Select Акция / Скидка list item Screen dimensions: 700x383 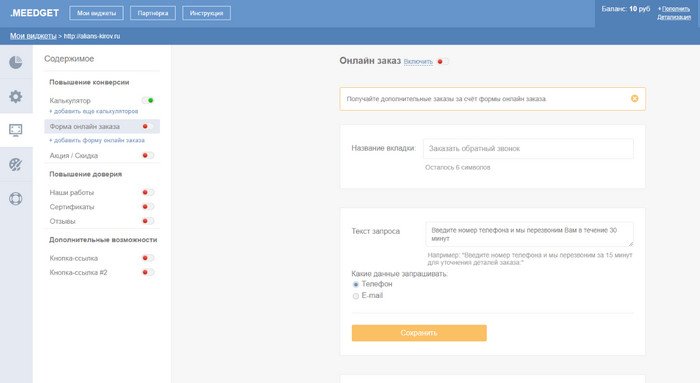click(74, 155)
